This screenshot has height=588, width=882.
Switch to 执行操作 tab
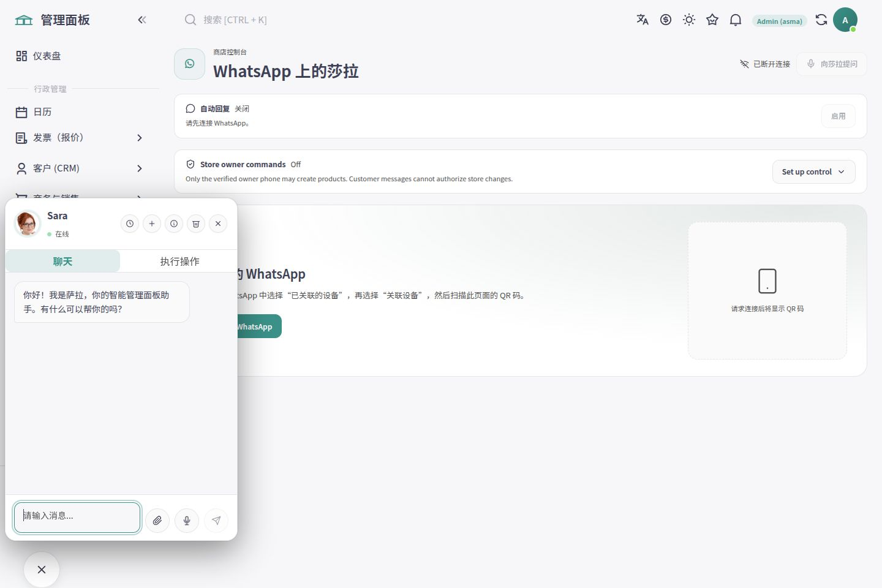pos(179,261)
